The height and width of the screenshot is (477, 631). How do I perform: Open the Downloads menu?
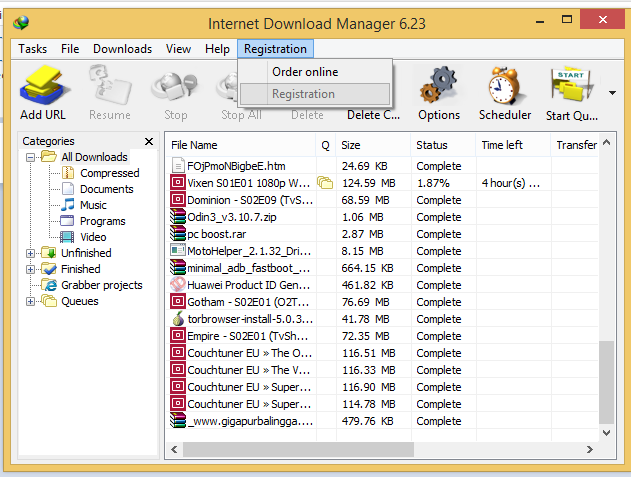[x=122, y=49]
